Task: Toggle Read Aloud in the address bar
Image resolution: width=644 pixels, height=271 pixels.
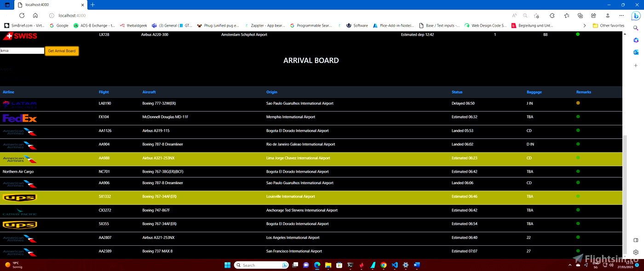Action: pos(514,15)
